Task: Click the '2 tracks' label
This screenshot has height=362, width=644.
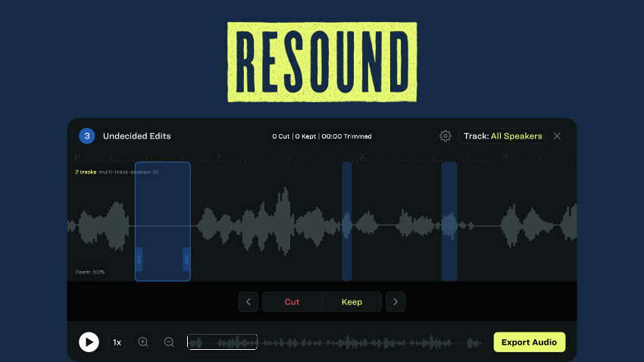Action: click(86, 172)
